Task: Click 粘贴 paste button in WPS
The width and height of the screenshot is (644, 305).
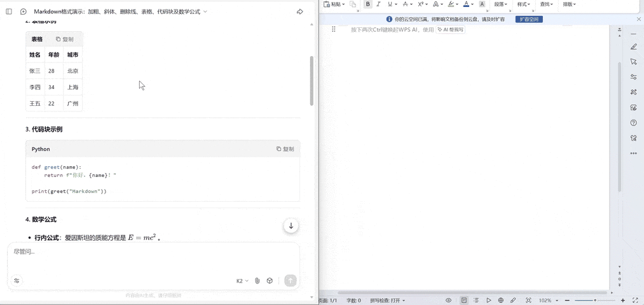Action: click(332, 4)
